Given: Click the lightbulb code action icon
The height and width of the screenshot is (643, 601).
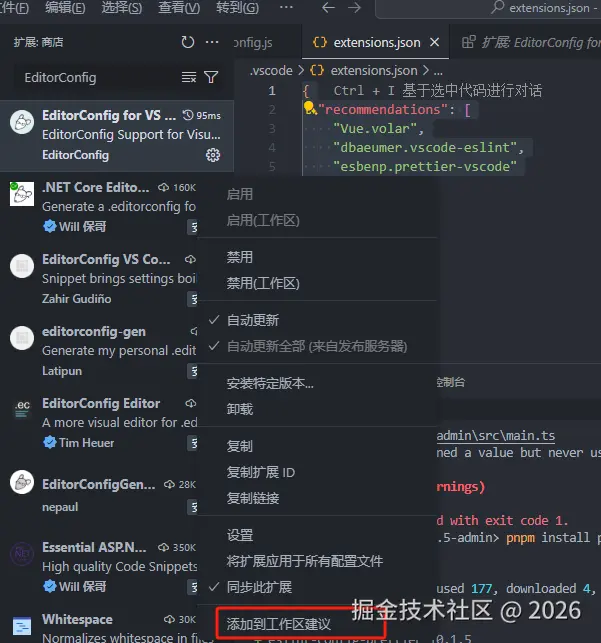Looking at the screenshot, I should (310, 108).
